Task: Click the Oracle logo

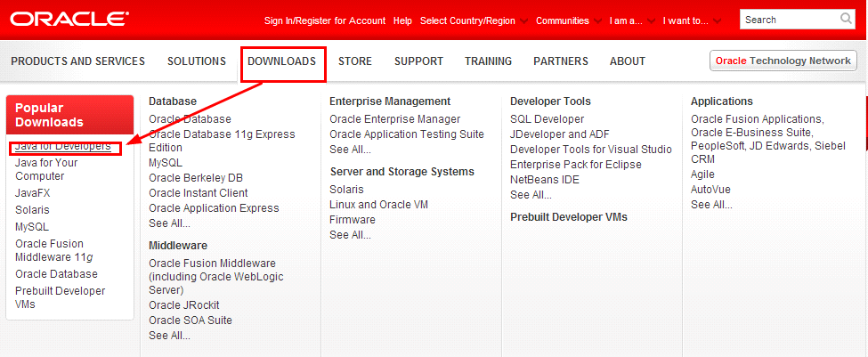Action: (x=69, y=20)
